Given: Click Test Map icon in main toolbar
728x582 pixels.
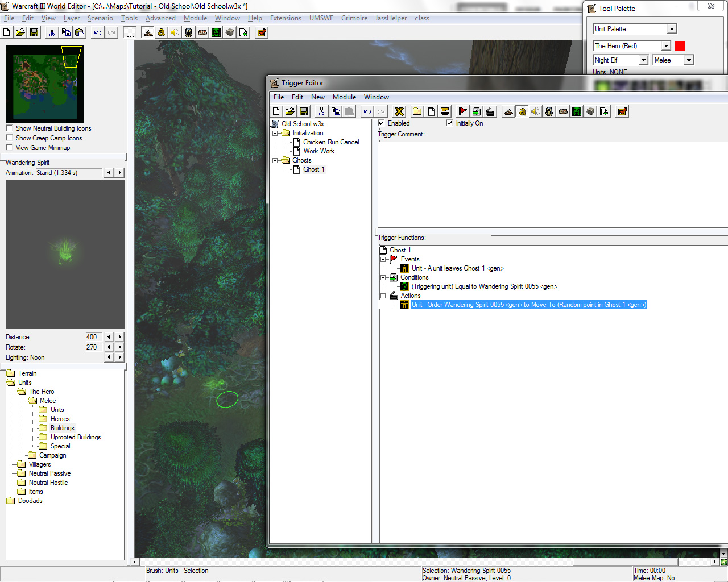Looking at the screenshot, I should (x=262, y=32).
